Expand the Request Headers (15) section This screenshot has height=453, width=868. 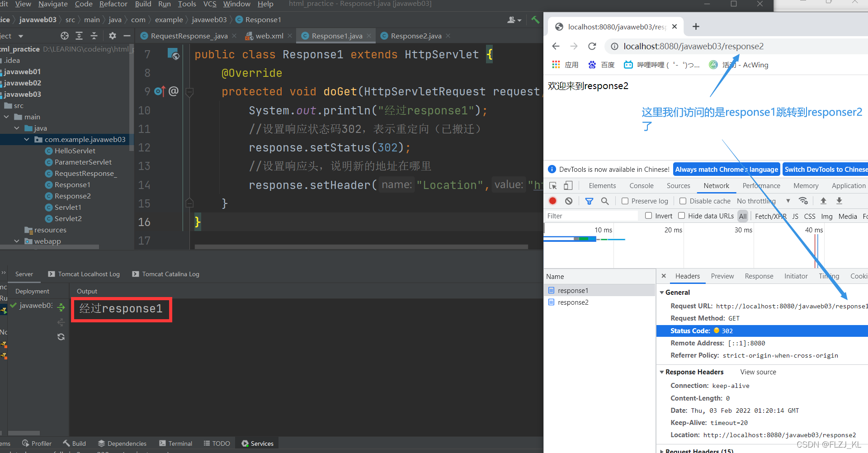[662, 451]
